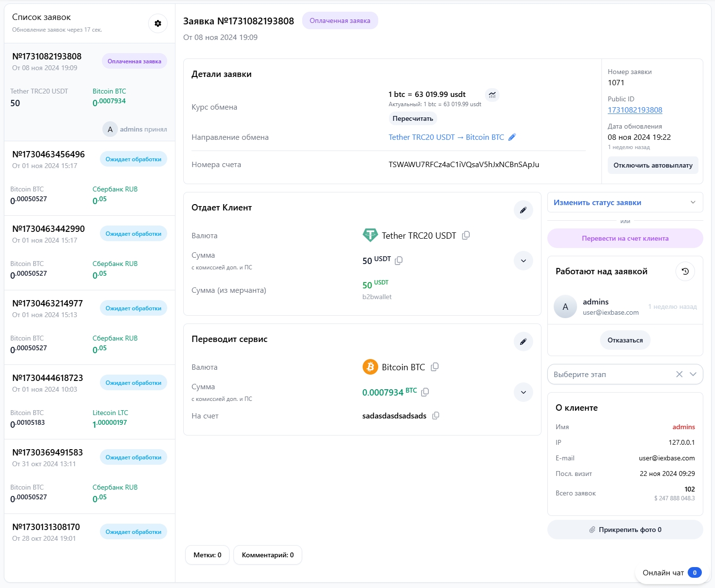Open the 'Комментарий: 0' tab
Image resolution: width=715 pixels, height=588 pixels.
click(268, 555)
